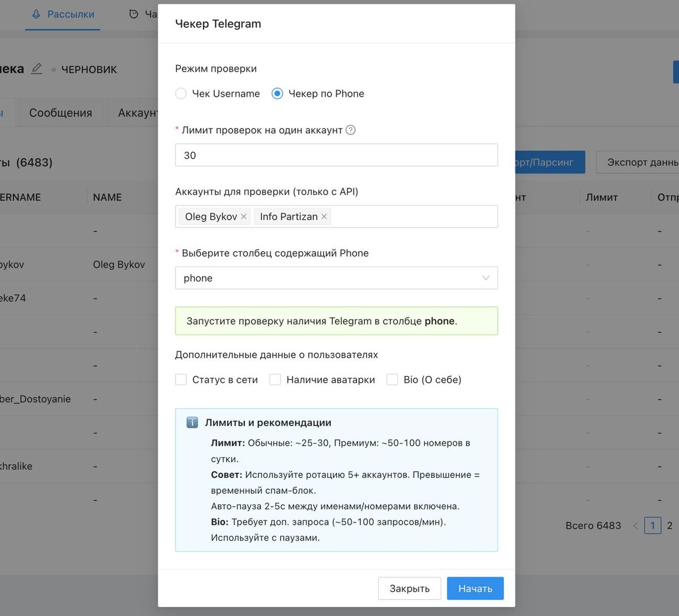This screenshot has width=679, height=616.
Task: Edit campaign name with pencil icon
Action: [37, 69]
